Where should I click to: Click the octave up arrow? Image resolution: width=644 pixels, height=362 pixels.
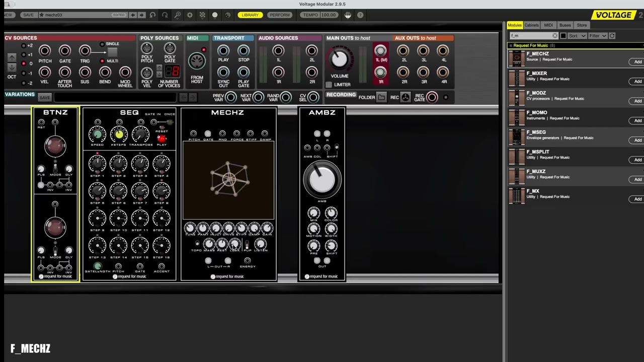tap(12, 58)
